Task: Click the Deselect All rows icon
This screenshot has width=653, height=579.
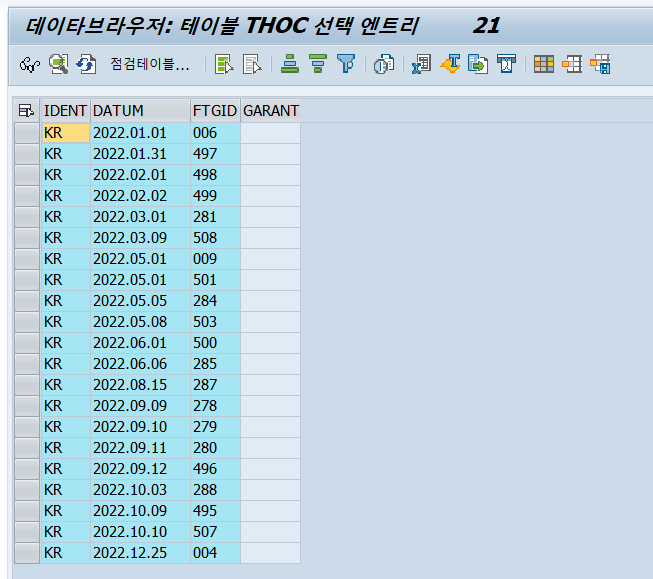Action: (x=252, y=65)
